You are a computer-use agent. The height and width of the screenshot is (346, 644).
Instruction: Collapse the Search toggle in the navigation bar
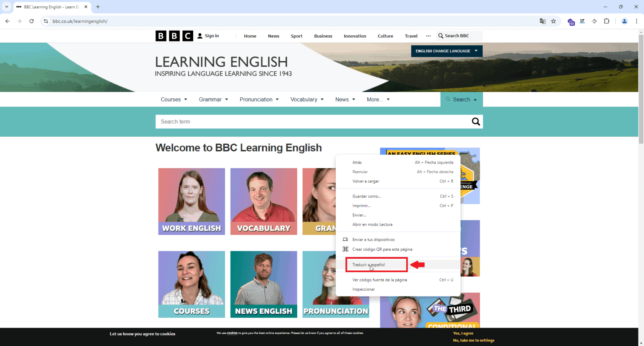pos(461,99)
